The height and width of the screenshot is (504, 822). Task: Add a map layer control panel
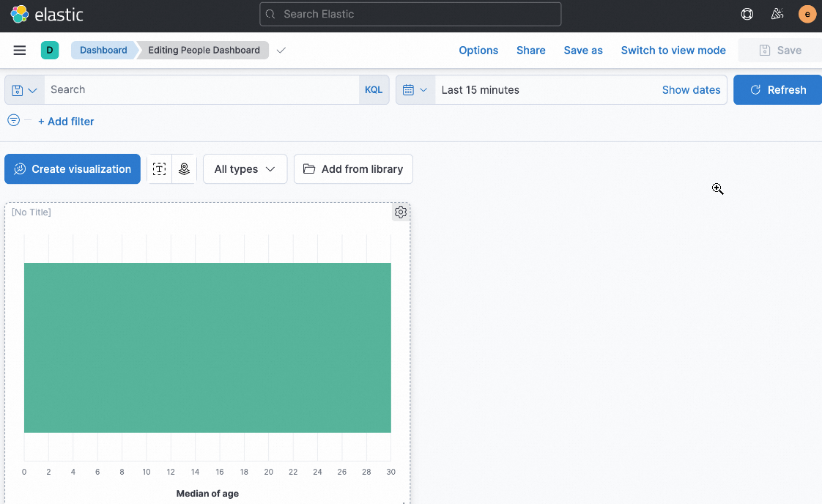coord(184,168)
